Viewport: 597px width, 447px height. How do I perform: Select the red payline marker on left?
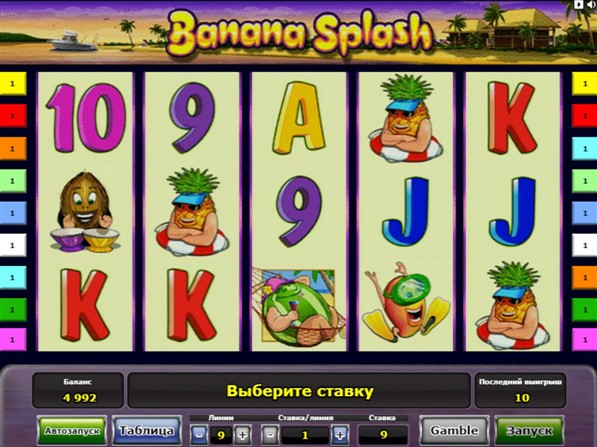point(13,116)
